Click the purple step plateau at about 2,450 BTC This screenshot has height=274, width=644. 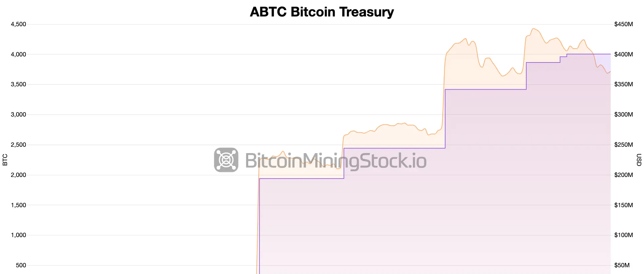(x=394, y=148)
